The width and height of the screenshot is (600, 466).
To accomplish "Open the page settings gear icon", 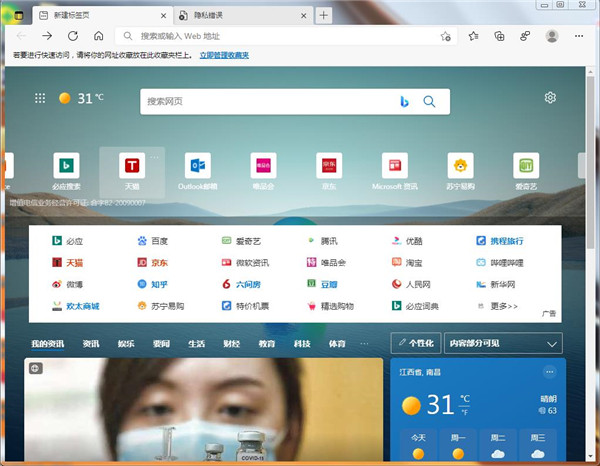I will 549,98.
